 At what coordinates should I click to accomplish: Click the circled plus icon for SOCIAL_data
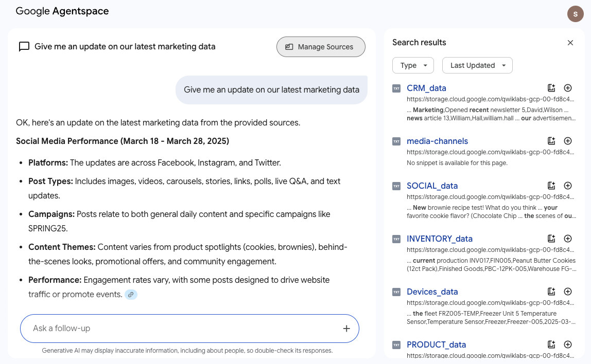coord(568,186)
